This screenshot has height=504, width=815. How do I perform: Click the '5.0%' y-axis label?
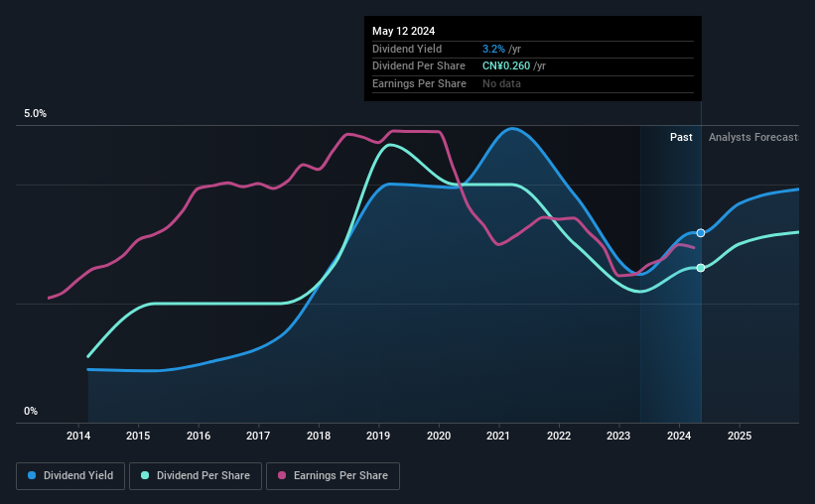(x=35, y=113)
